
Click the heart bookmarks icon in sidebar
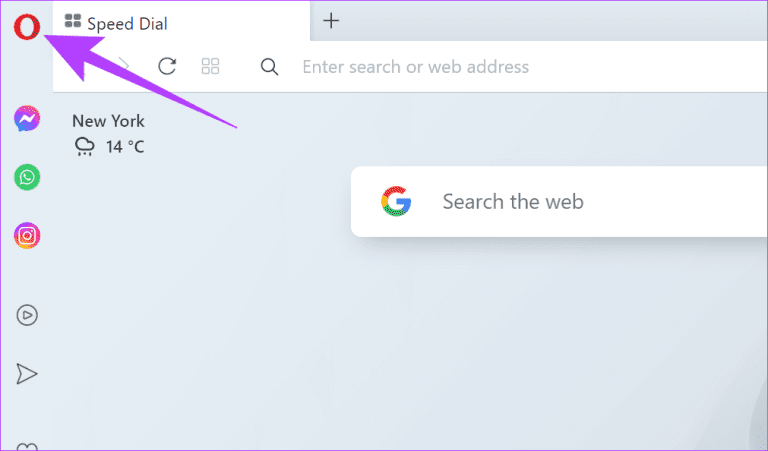[27, 446]
